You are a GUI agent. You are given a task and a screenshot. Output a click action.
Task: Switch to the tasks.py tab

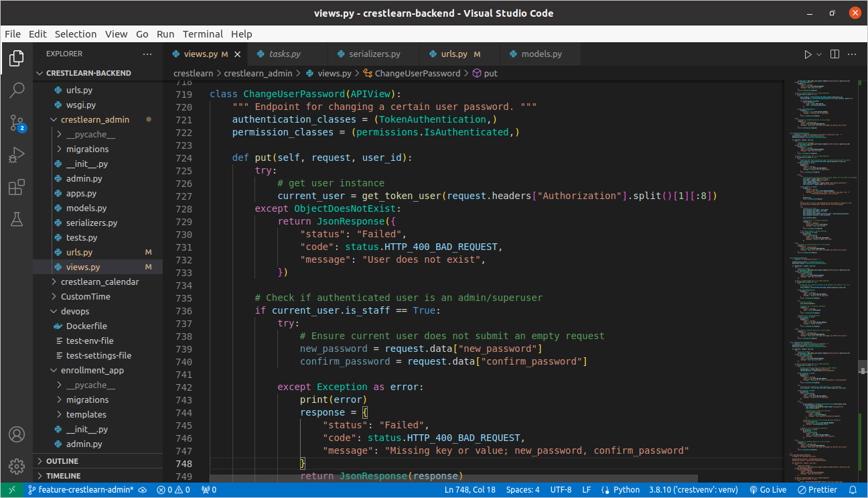point(288,54)
